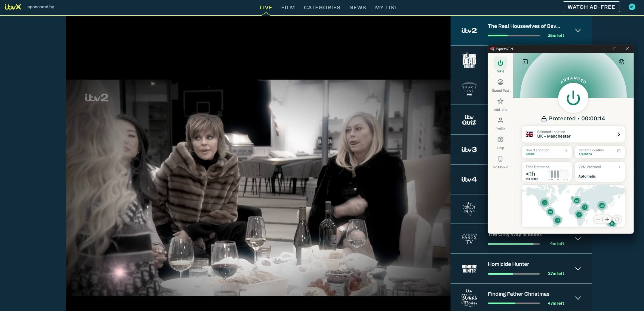Click the 11 server cluster on map
The width and height of the screenshot is (644, 311).
coord(557,220)
